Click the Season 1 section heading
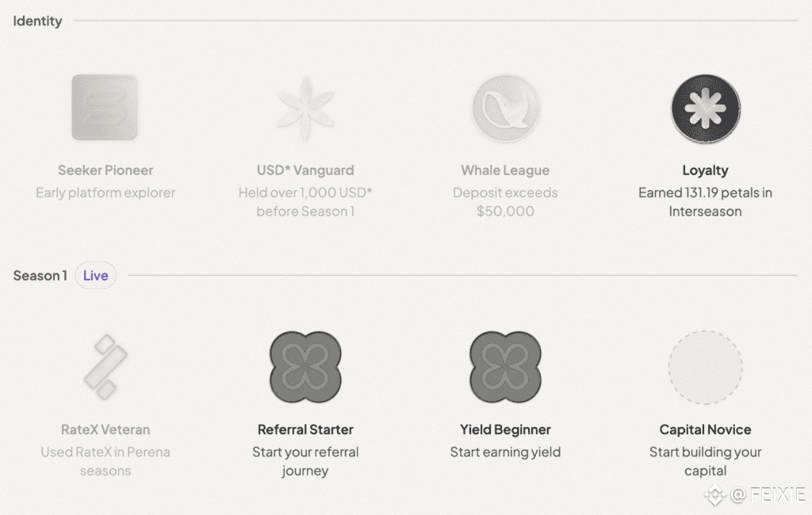Image resolution: width=812 pixels, height=515 pixels. [40, 276]
